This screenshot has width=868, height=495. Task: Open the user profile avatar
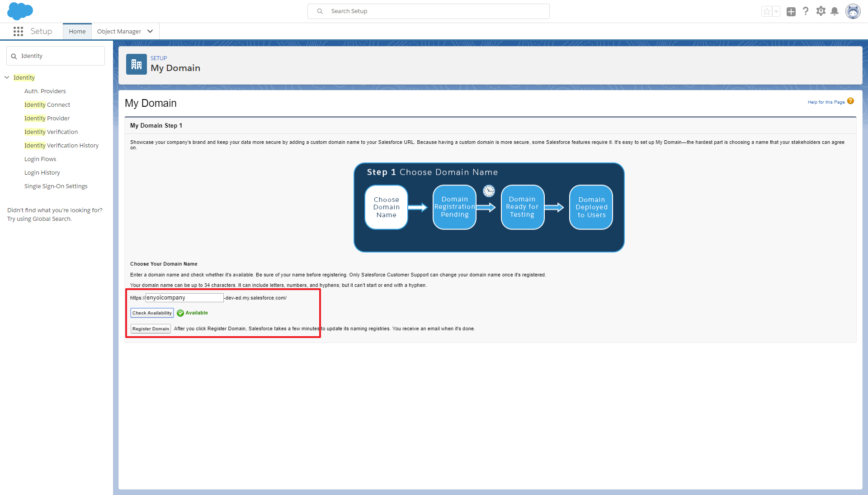(x=853, y=11)
